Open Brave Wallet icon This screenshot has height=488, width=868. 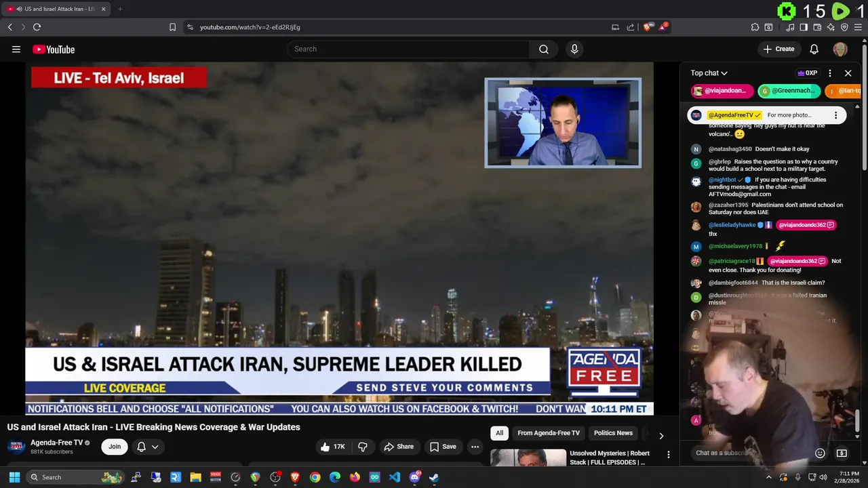pos(817,27)
